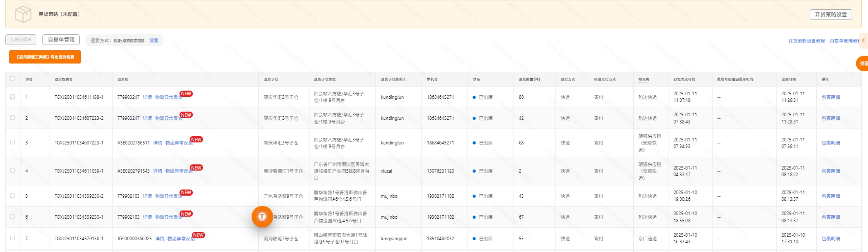Viewport: 868px width, 252px height.
Task: Click the 物流商 column header
Action: tap(643, 79)
